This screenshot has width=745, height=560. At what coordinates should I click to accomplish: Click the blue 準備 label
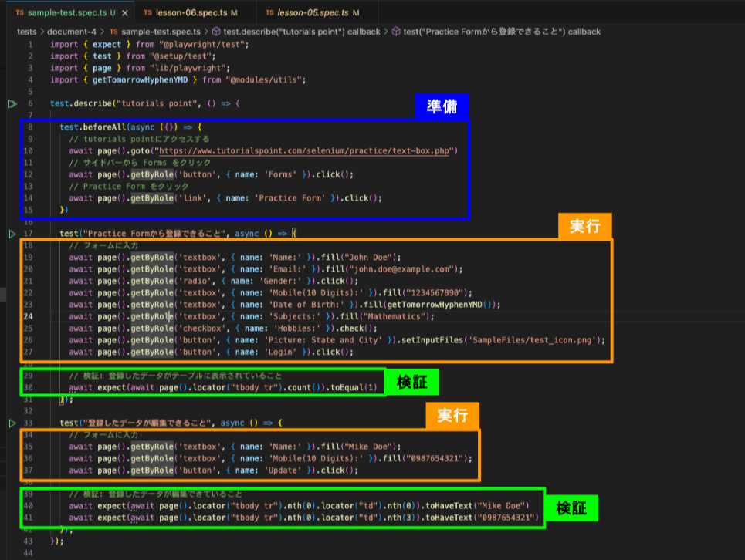tap(442, 106)
